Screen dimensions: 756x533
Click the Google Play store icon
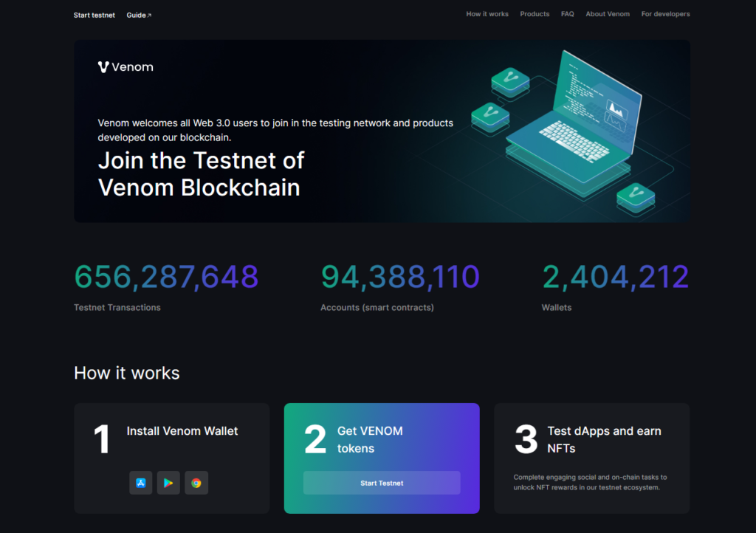click(168, 482)
